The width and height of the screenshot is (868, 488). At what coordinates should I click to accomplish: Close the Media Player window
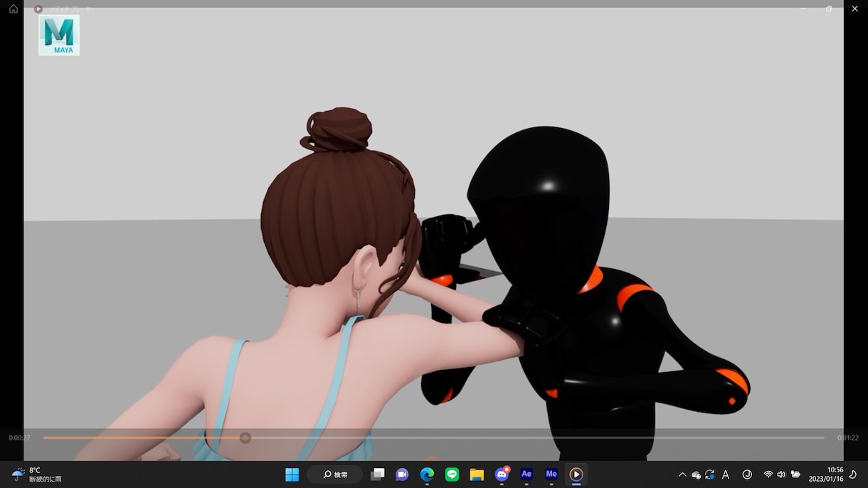click(854, 9)
